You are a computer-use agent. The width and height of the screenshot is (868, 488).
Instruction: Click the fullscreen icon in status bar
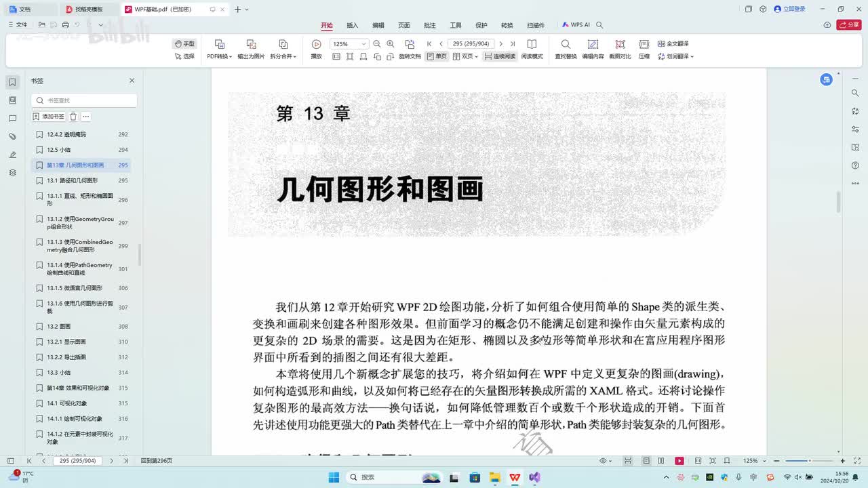(x=857, y=461)
